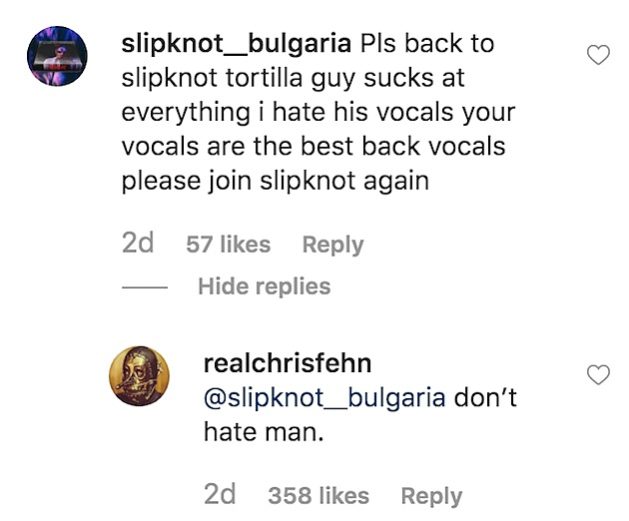Click the @slipknot__bulgaria mention
Viewport: 629px width, 521px height.
[x=325, y=398]
